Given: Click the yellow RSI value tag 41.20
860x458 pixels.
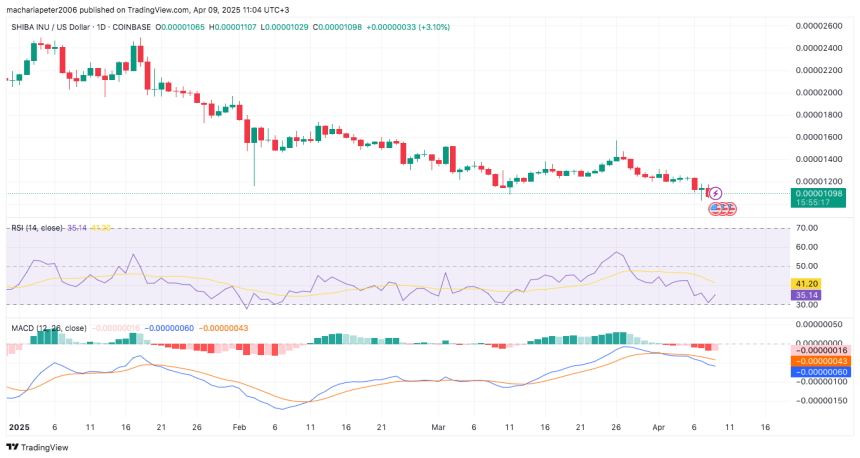Looking at the screenshot, I should pos(806,283).
